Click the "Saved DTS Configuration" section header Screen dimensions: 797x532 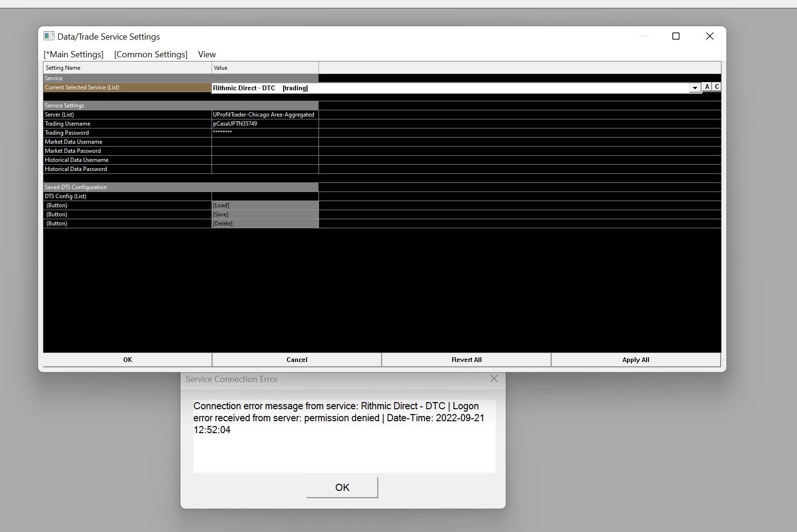point(181,187)
